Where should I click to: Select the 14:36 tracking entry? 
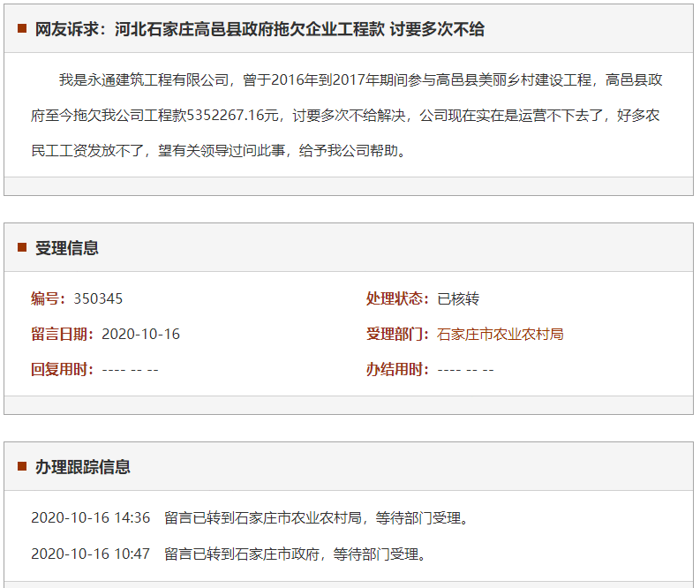coord(250,517)
